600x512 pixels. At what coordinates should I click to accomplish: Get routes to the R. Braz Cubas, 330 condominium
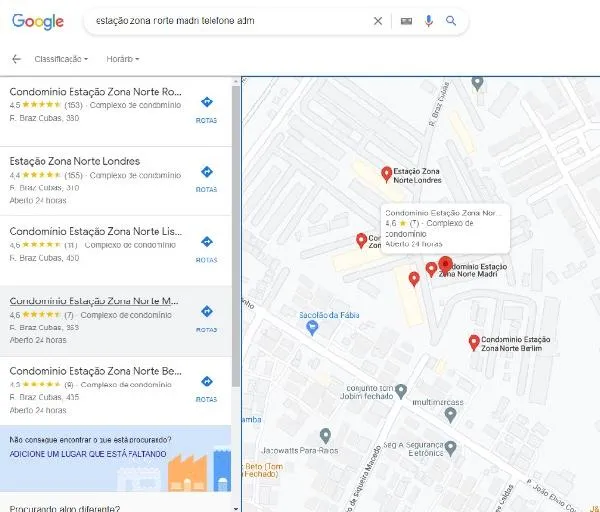[x=206, y=107]
